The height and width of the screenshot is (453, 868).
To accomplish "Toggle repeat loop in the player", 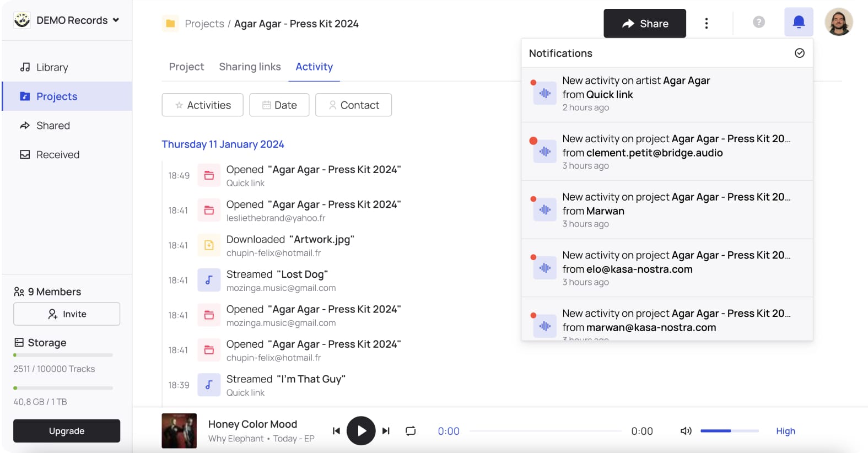I will [x=411, y=431].
